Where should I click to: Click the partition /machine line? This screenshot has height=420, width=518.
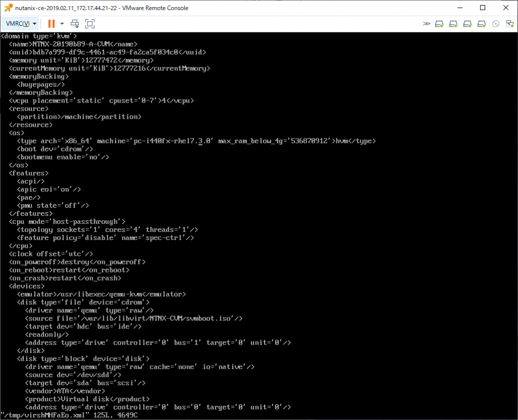pos(79,117)
